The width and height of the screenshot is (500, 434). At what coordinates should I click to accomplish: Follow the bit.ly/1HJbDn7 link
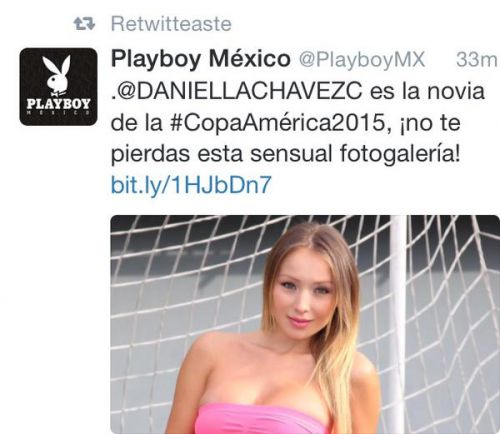pyautogui.click(x=191, y=185)
